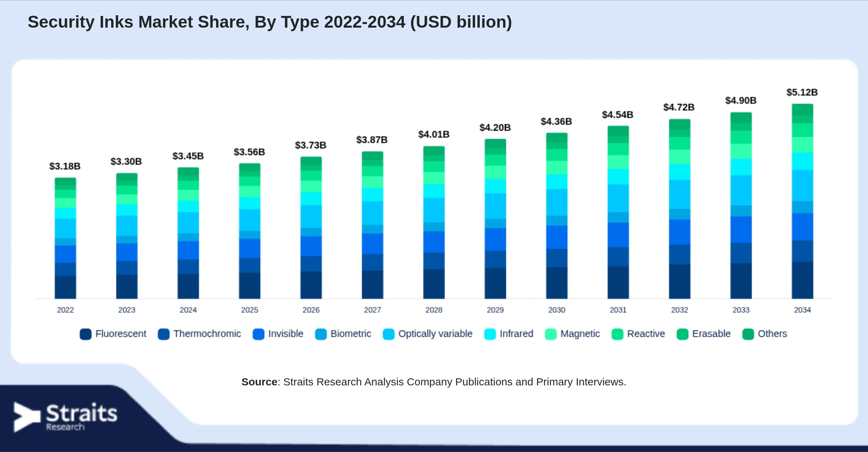Viewport: 868px width, 452px height.
Task: Click the 2026 x-axis year label
Action: [x=311, y=310]
